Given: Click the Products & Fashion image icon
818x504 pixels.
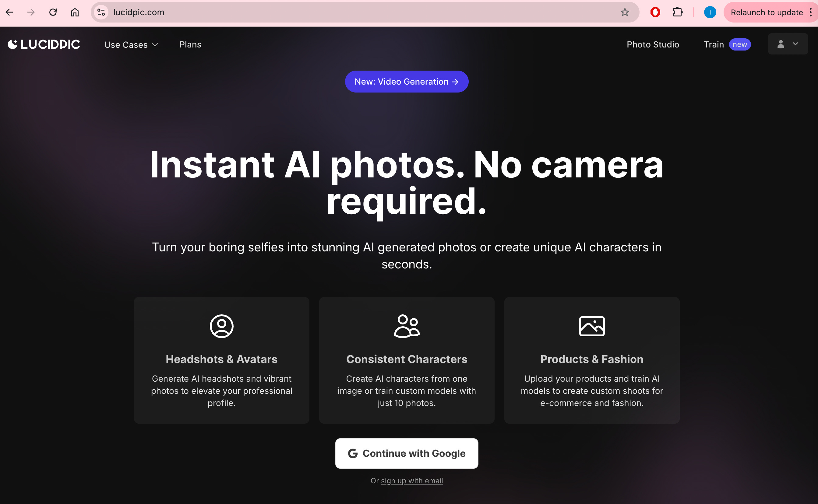Looking at the screenshot, I should coord(592,326).
